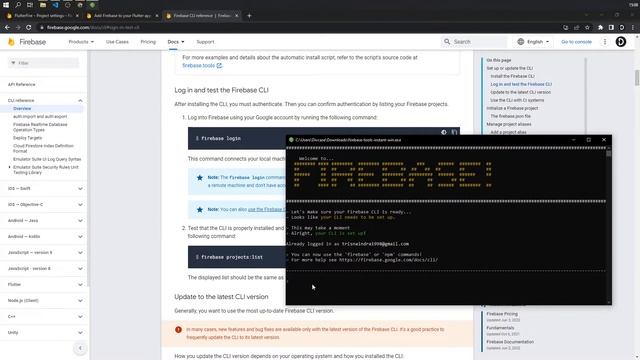This screenshot has width=640, height=360.
Task: Jump to Install the Firebase CLI
Action: 512,76
